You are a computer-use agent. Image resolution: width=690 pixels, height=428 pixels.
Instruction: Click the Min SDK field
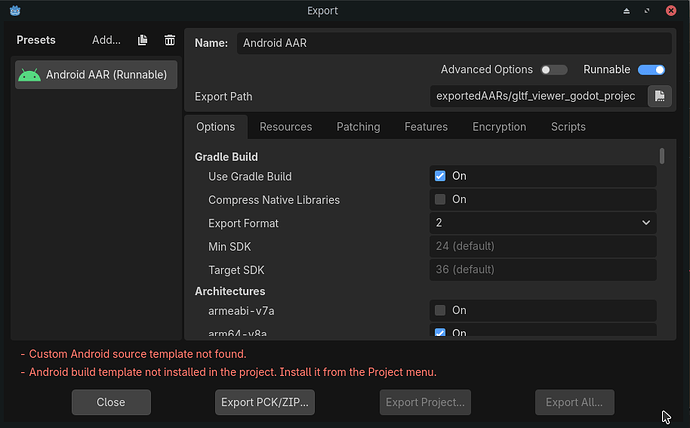coord(543,246)
